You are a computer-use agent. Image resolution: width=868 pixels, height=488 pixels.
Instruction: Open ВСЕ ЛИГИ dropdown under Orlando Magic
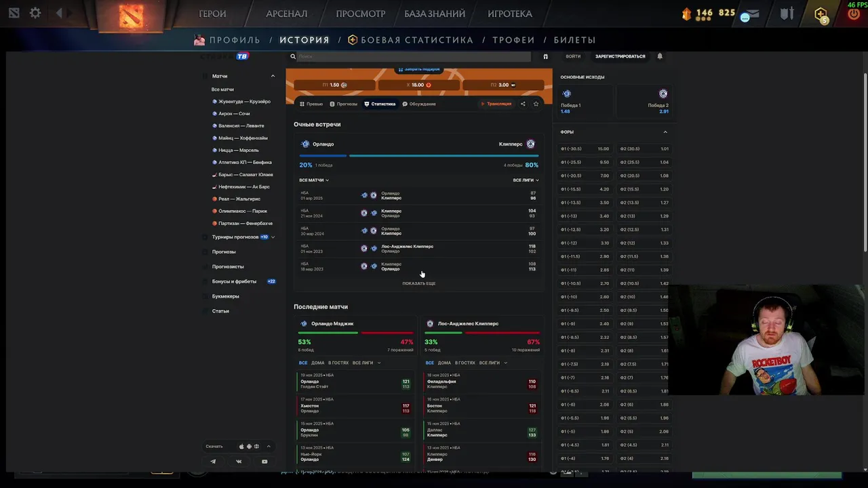click(366, 363)
